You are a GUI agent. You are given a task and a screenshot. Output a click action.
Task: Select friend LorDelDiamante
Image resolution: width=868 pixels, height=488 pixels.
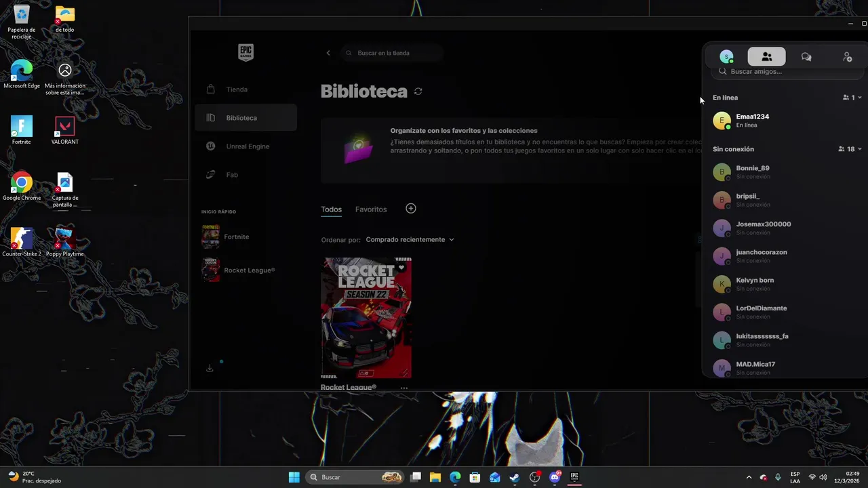pos(786,312)
